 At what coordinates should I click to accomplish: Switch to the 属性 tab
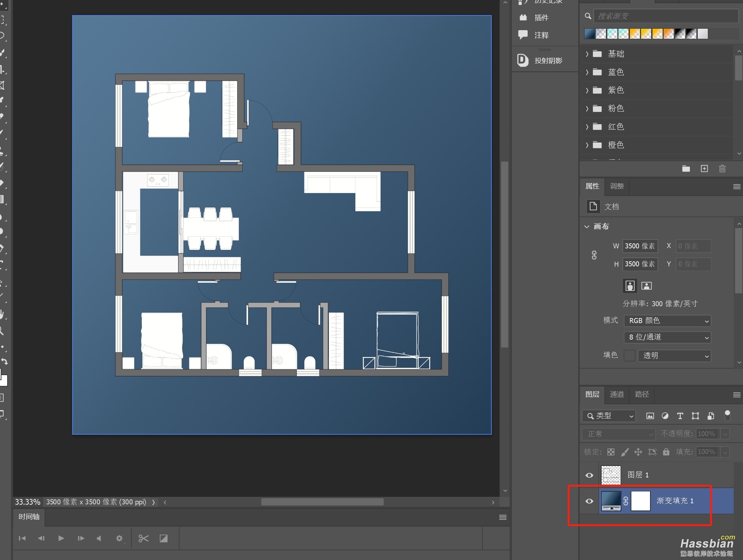592,186
